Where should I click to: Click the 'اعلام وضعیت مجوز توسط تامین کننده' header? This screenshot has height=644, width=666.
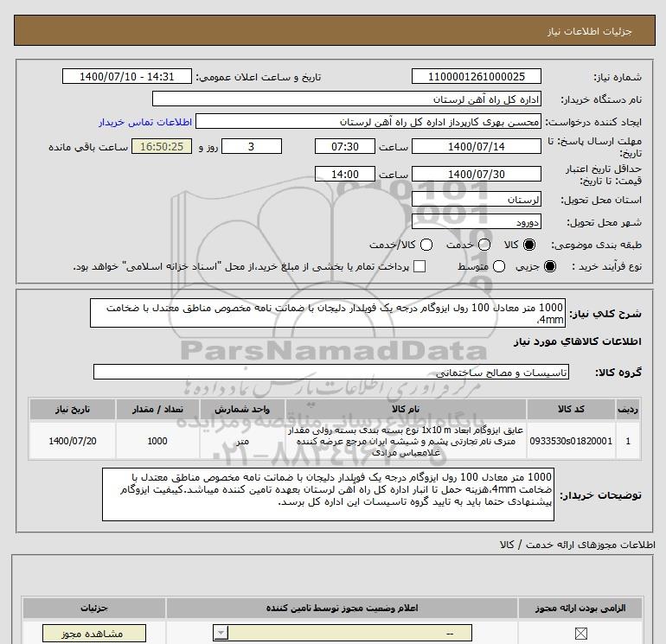coord(342,608)
